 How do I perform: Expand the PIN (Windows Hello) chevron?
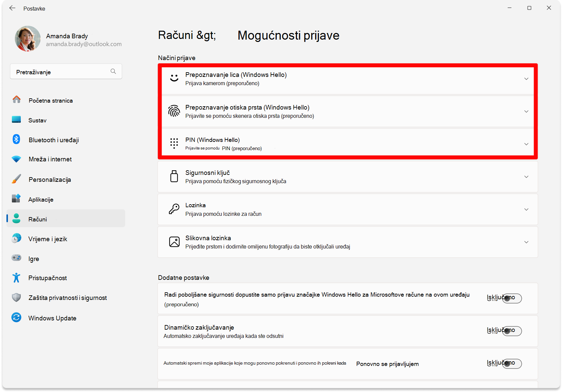(x=526, y=144)
